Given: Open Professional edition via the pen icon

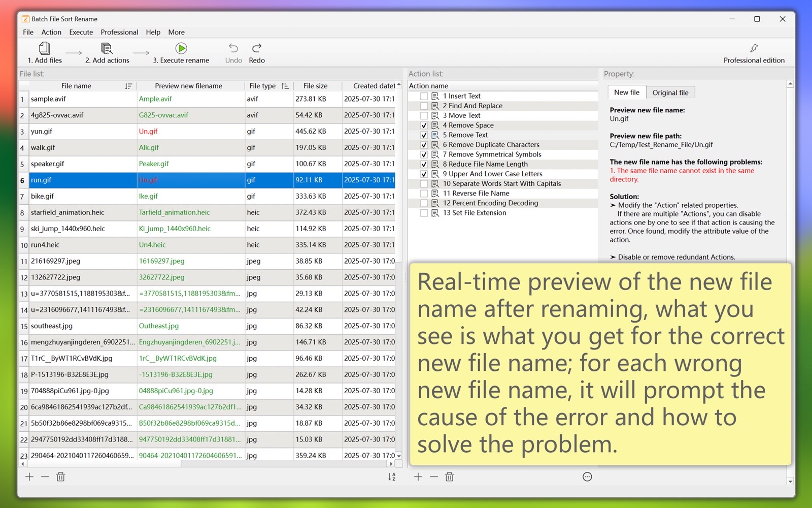Looking at the screenshot, I should [754, 49].
